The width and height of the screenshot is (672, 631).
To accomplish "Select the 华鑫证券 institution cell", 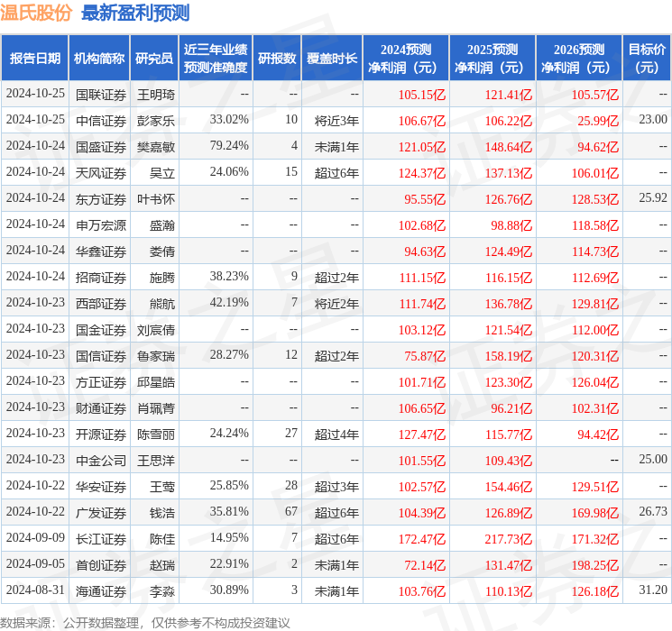I will (x=101, y=251).
